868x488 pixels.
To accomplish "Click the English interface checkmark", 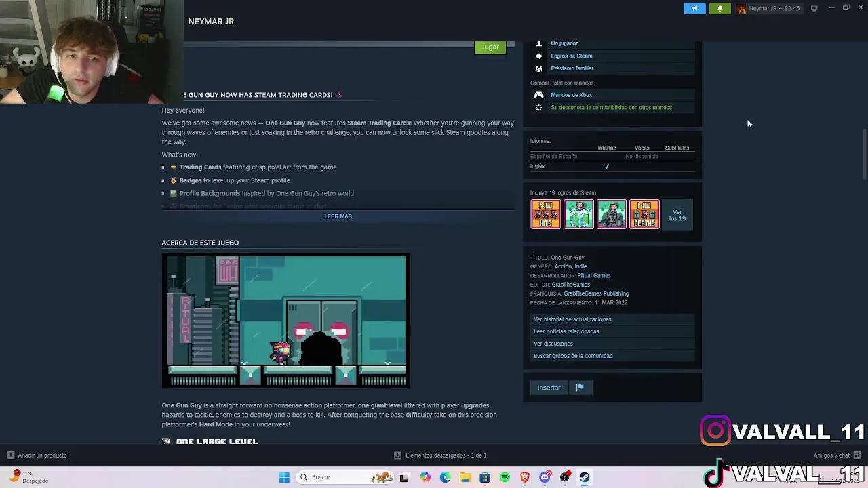I will pos(607,166).
